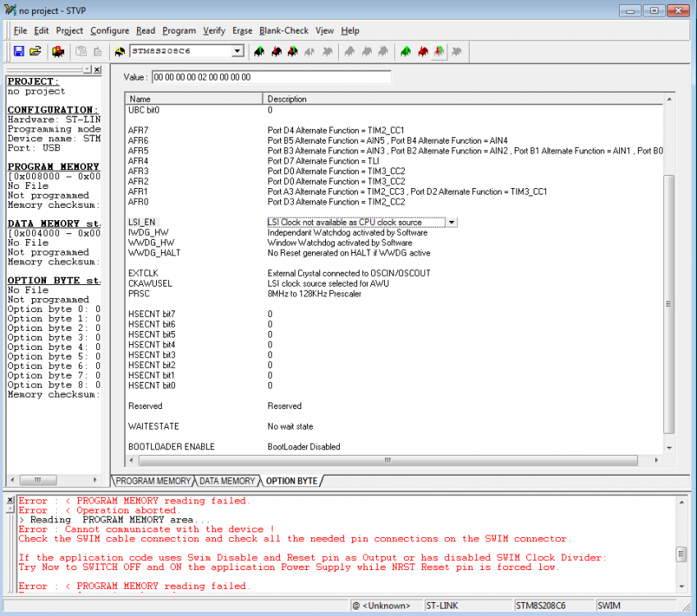The width and height of the screenshot is (697, 616).
Task: Click the blue floppy Save icon
Action: 19,51
